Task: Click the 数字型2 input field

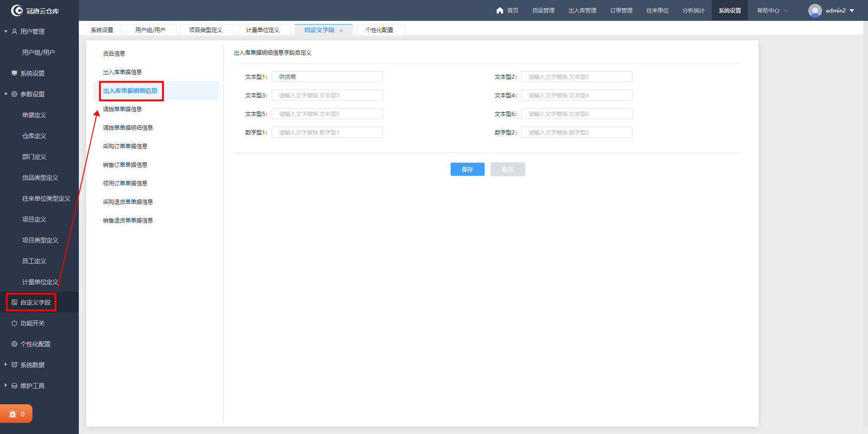Action: click(x=577, y=132)
